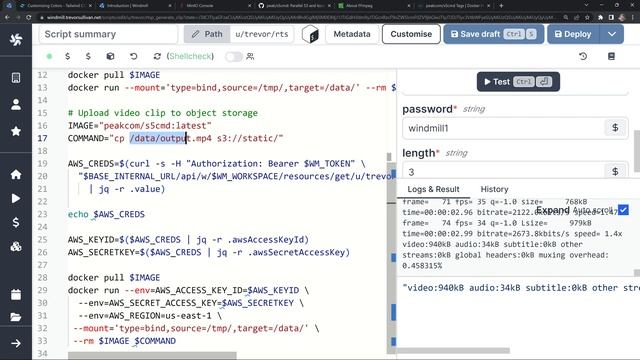
Task: Click green connection status dot
Action: (49, 56)
